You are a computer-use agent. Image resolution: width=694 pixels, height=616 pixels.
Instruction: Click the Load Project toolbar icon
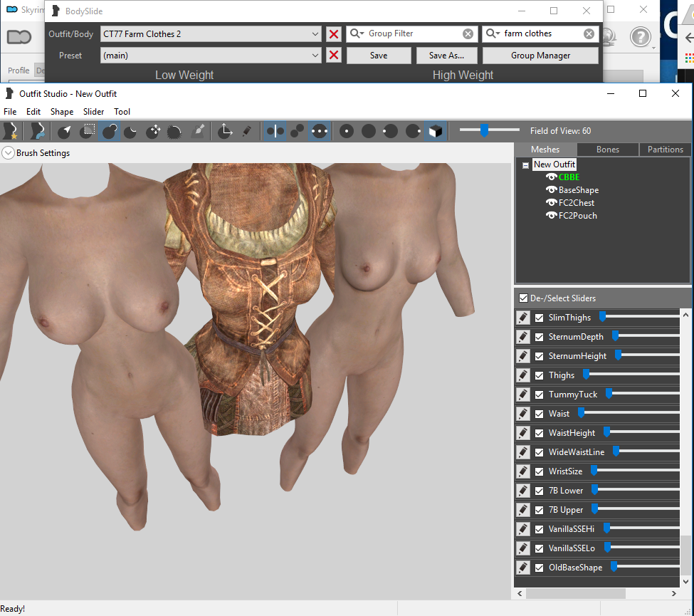pyautogui.click(x=38, y=131)
